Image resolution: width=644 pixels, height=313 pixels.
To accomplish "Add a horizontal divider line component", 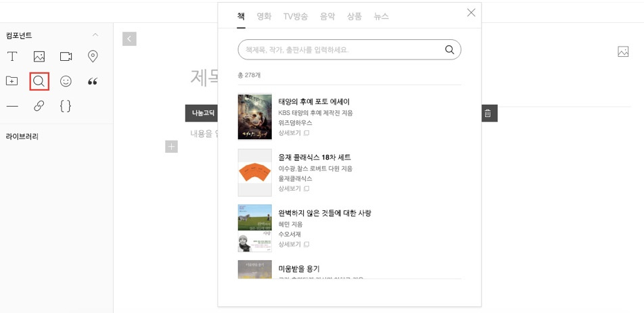I will coord(12,106).
